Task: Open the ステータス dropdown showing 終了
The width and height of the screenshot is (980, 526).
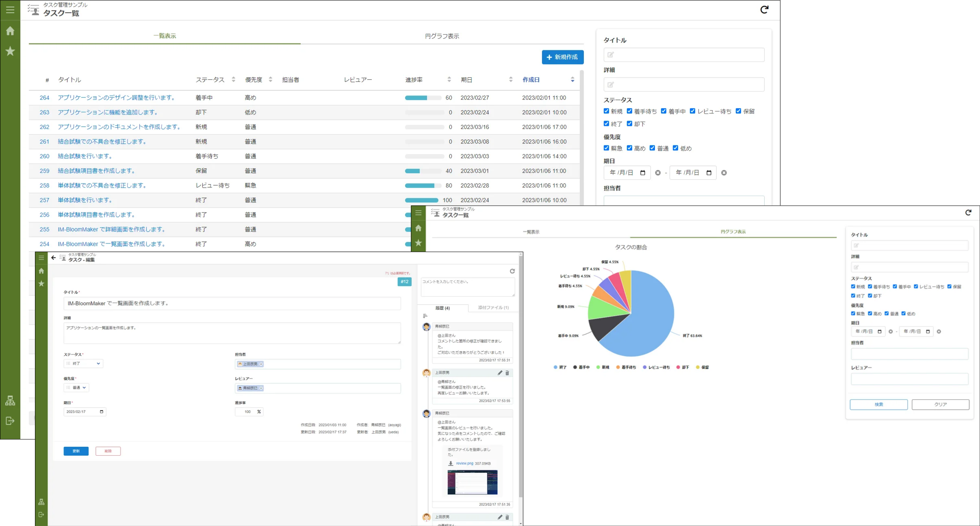Action: (x=84, y=363)
